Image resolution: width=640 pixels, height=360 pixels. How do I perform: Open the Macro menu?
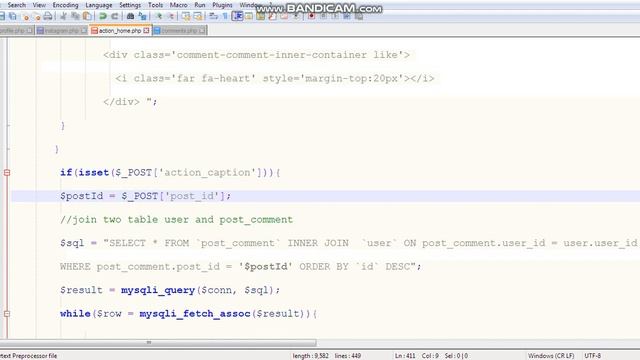[178, 5]
